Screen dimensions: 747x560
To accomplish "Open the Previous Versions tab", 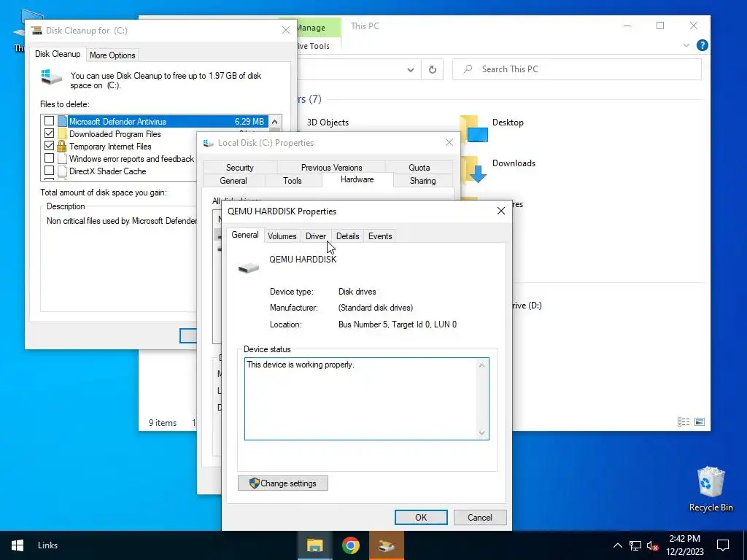I will click(x=331, y=168).
